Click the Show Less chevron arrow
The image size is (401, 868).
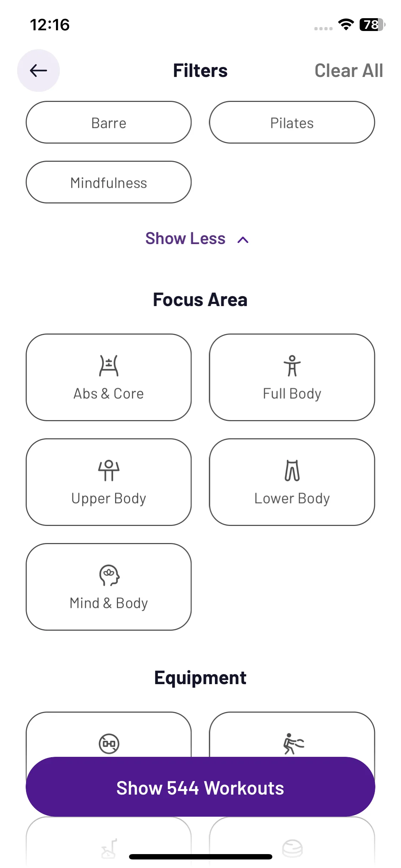tap(243, 240)
